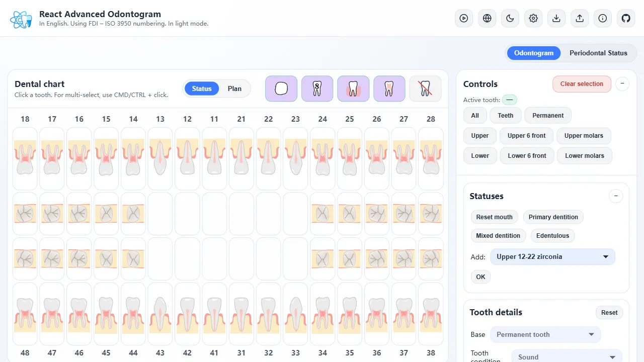Viewport: 644px width, 362px height.
Task: Click the upload icon in header
Action: 580,19
